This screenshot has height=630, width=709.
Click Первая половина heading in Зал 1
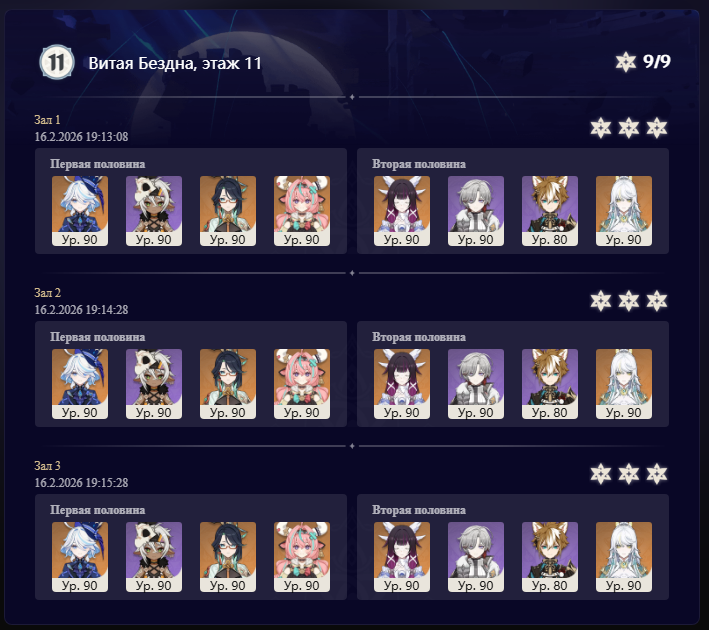pos(98,164)
